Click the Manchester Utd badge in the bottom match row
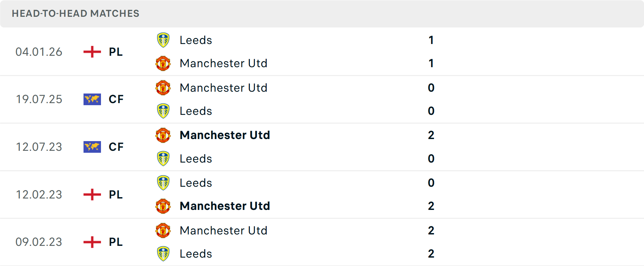 coord(163,230)
